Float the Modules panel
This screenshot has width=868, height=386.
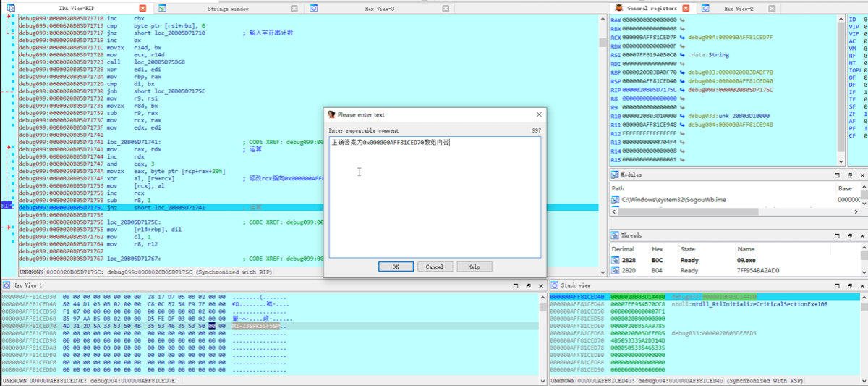849,175
